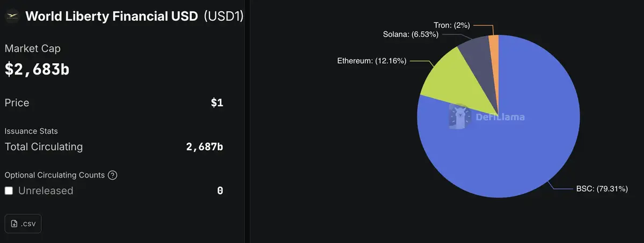Enable the Unreleased checkbox
Viewport: 644px width, 243px height.
coord(9,190)
